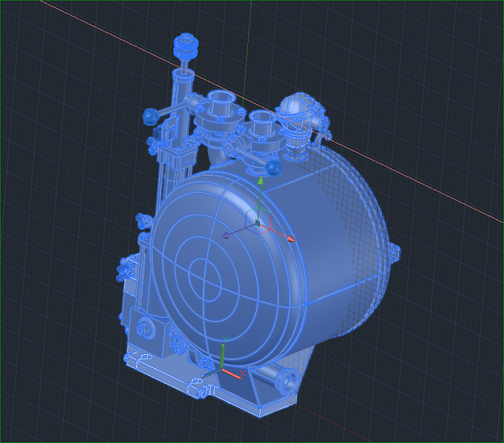Pick the handwheel atop the tall valve stem
This screenshot has height=443, width=504.
(186, 46)
